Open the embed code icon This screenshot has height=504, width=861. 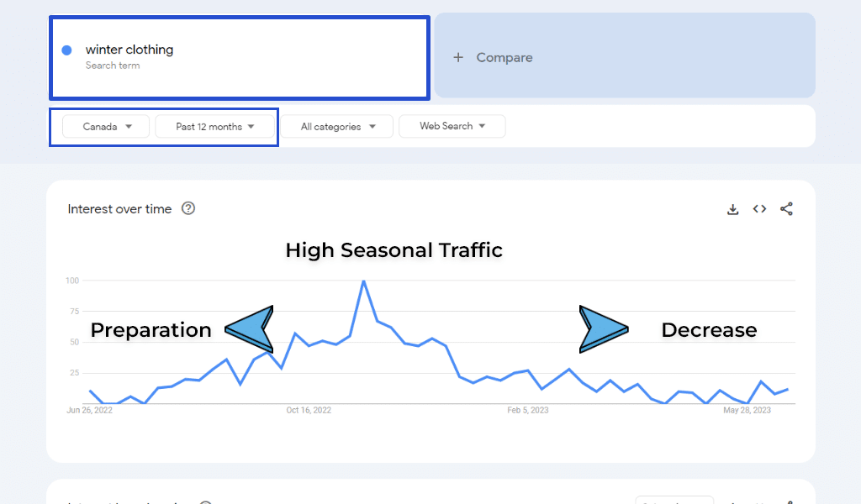pos(759,209)
